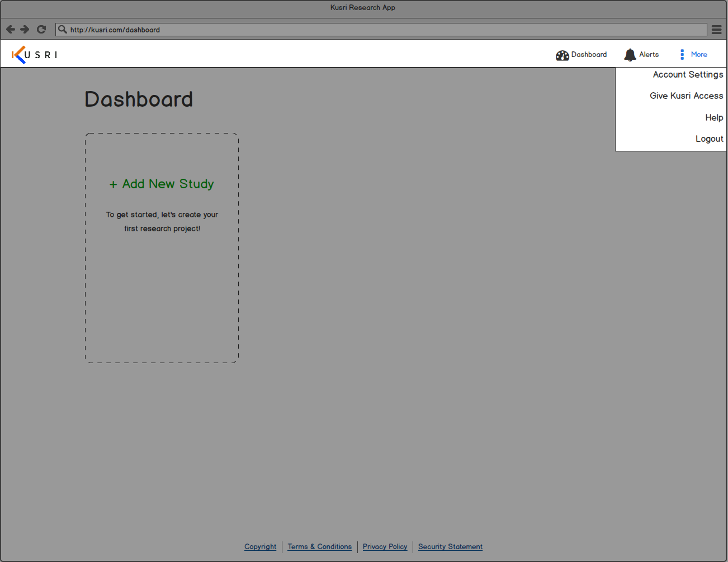Click + Add New Study
The height and width of the screenshot is (562, 728).
[x=162, y=184]
